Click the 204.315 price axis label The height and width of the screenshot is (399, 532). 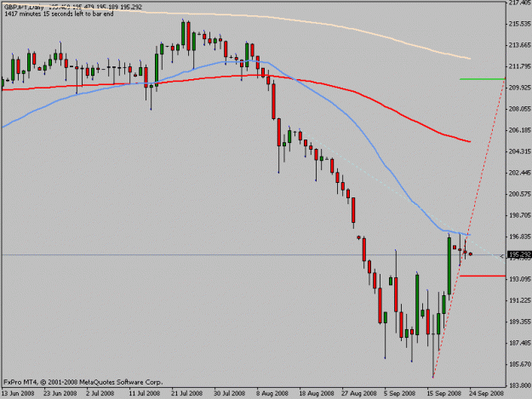519,151
